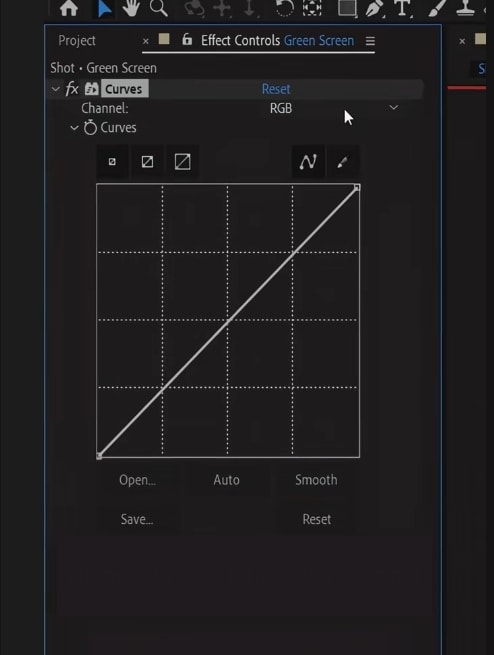Select the Curves effect name label

tap(124, 89)
